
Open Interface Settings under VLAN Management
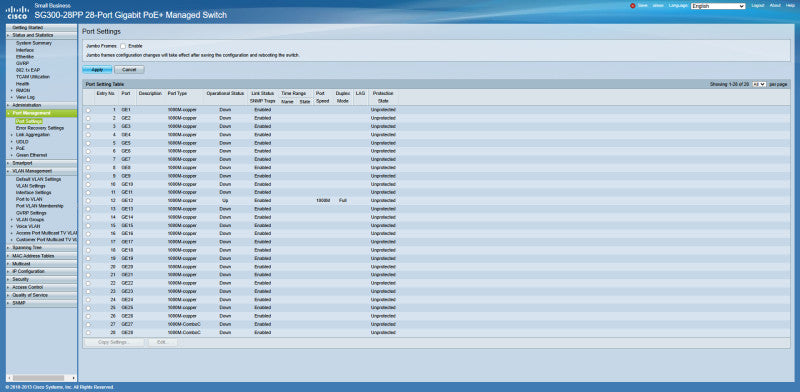click(34, 193)
